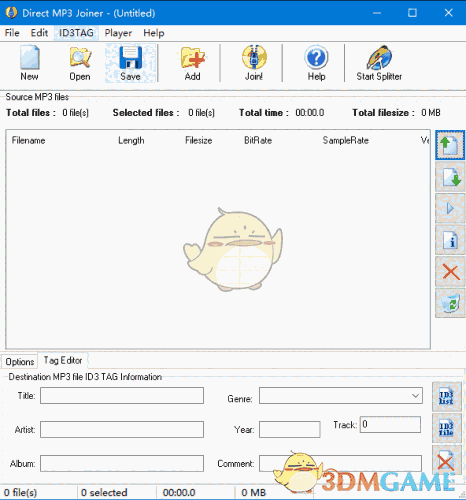Click the Title input field

pyautogui.click(x=122, y=395)
